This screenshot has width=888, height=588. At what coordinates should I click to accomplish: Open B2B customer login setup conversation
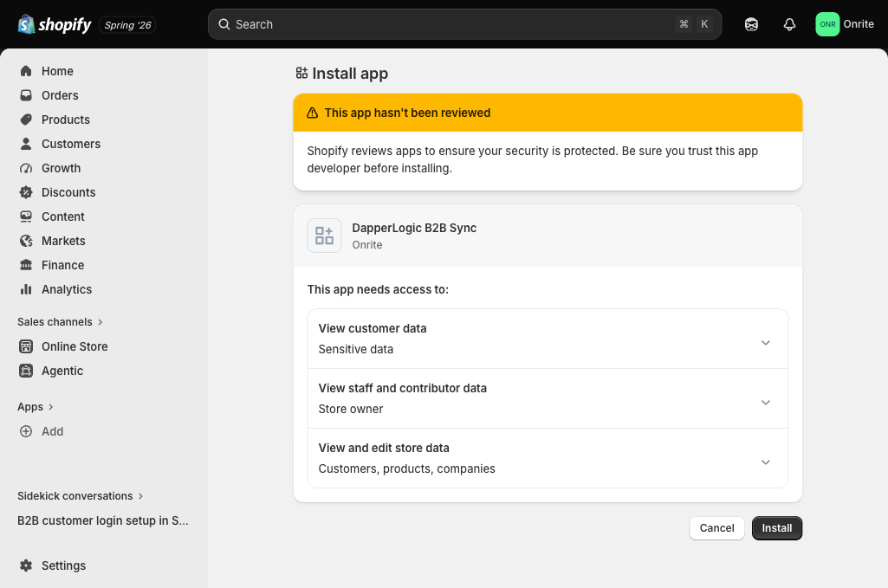[x=103, y=520]
